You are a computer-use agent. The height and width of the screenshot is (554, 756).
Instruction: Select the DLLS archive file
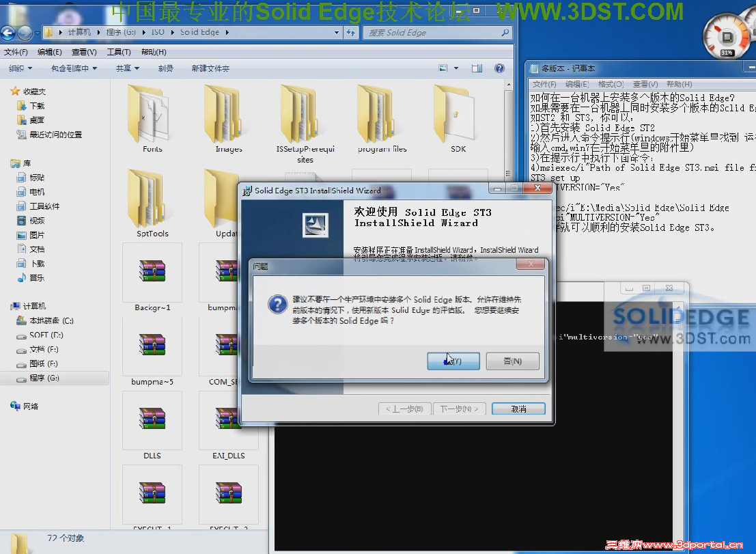152,426
